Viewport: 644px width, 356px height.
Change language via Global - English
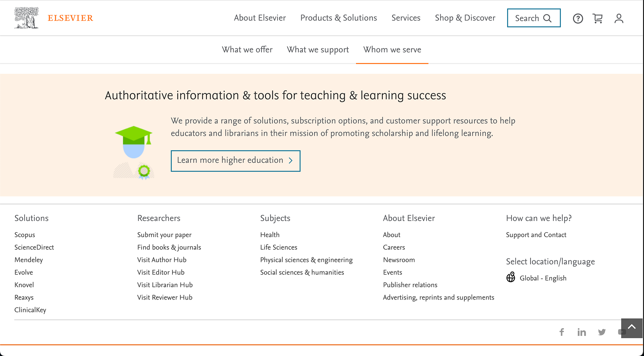(x=543, y=278)
